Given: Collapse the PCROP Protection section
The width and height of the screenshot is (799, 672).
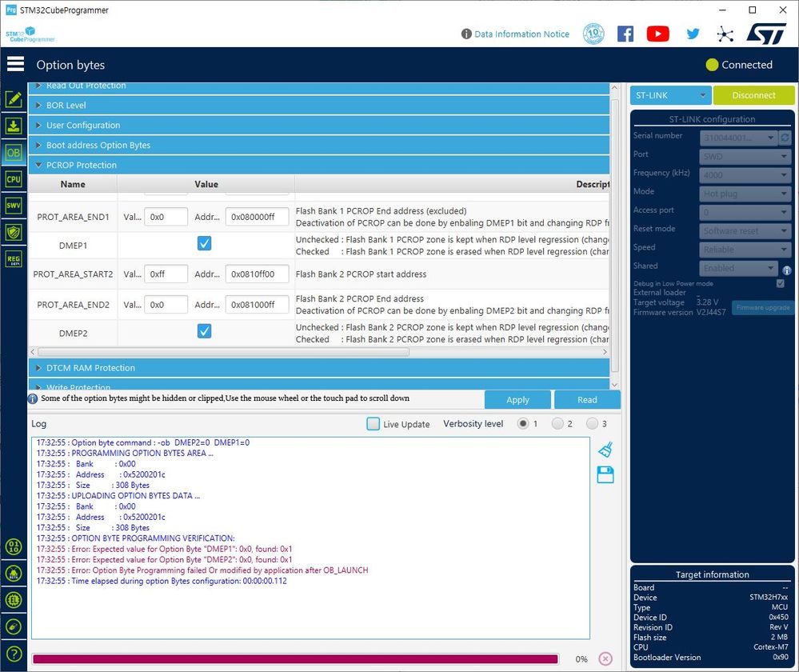Looking at the screenshot, I should (319, 165).
